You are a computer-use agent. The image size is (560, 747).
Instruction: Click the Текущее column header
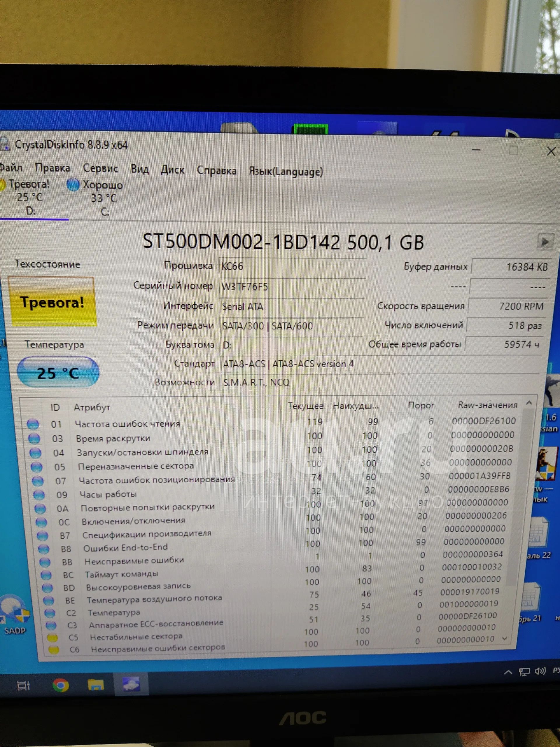(305, 406)
